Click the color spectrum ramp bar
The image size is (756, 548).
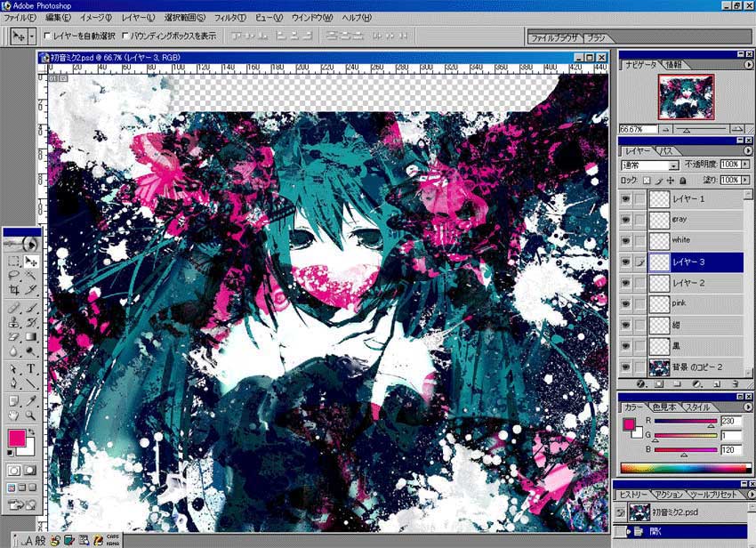pyautogui.click(x=686, y=467)
